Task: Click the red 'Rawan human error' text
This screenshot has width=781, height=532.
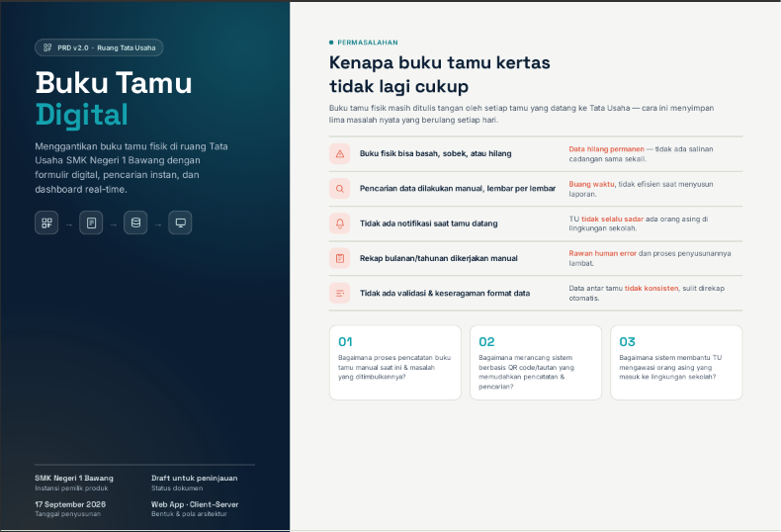Action: point(602,253)
